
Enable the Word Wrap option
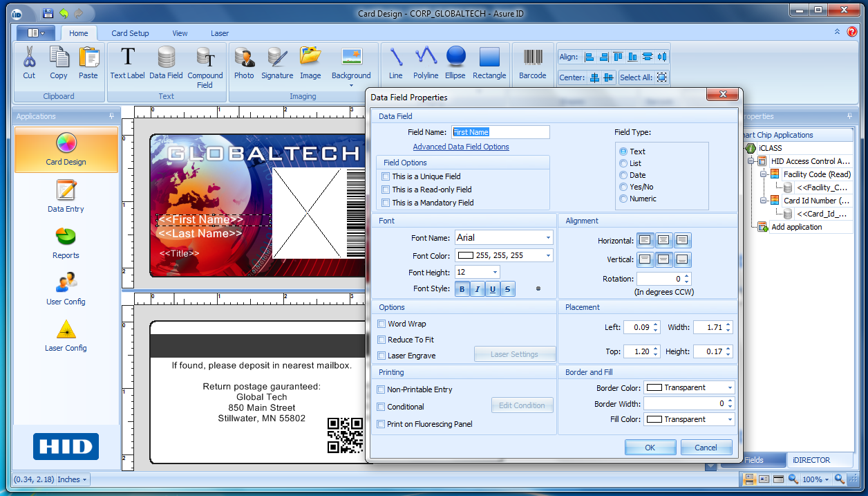tap(381, 324)
